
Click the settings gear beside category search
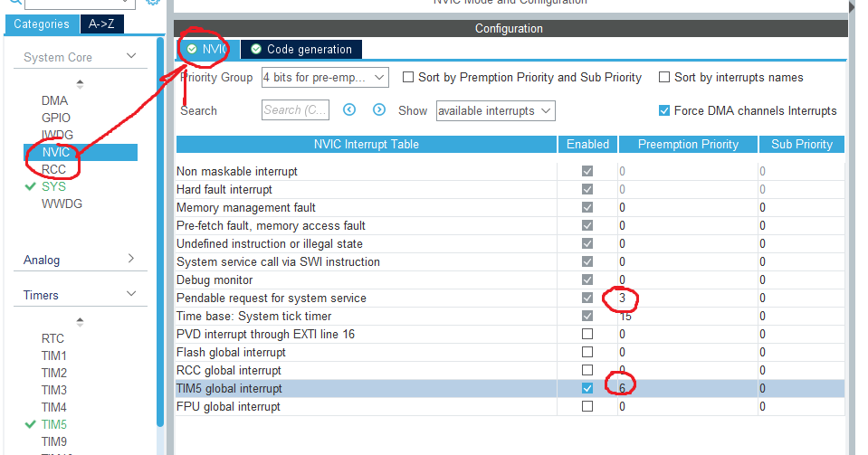(x=153, y=3)
